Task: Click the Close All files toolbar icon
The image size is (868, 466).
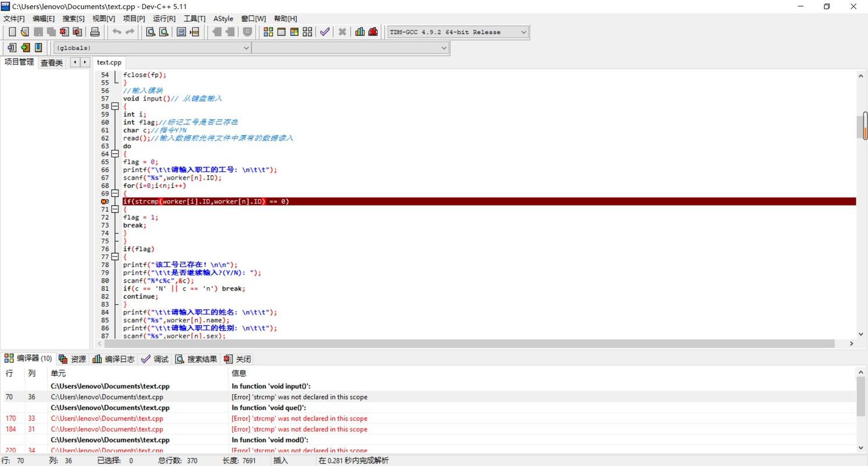Action: click(x=77, y=32)
